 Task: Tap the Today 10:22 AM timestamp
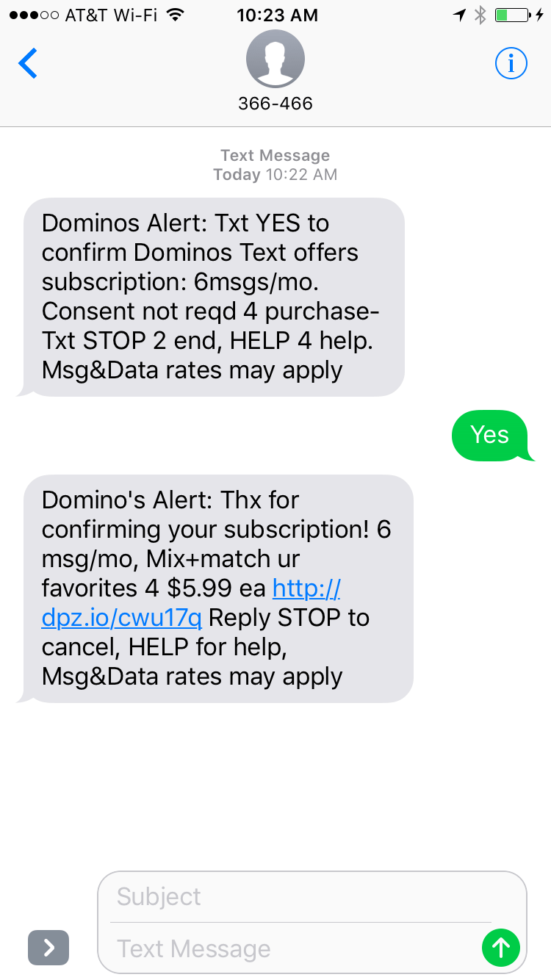click(275, 174)
